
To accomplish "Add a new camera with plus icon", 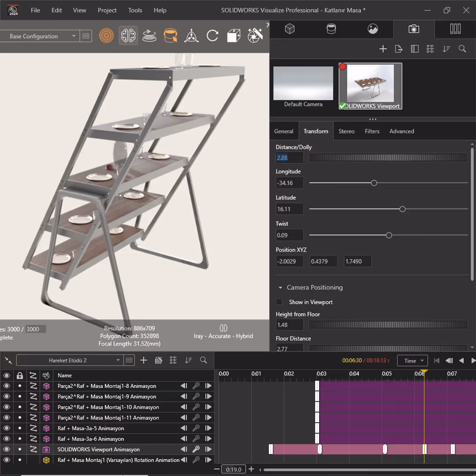I will [383, 49].
